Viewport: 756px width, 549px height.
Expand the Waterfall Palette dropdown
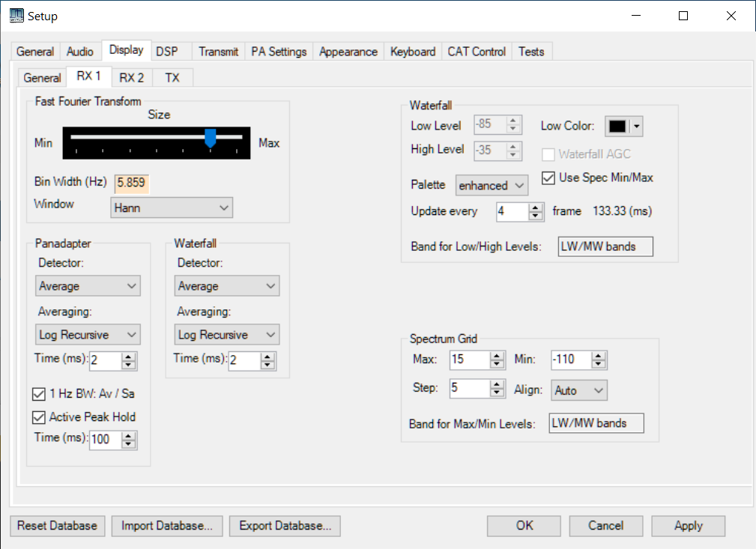click(492, 186)
